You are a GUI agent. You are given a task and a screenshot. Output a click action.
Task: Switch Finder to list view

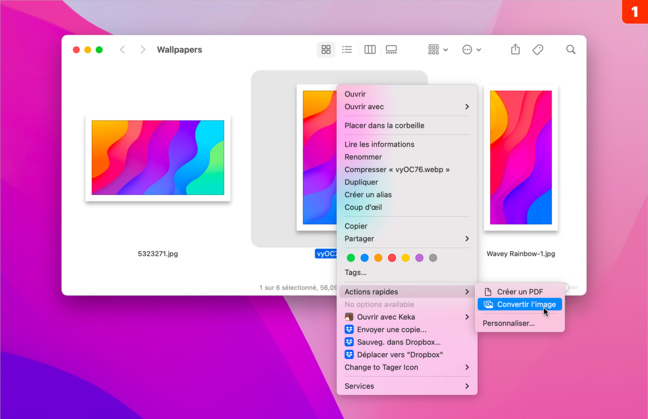(x=347, y=50)
